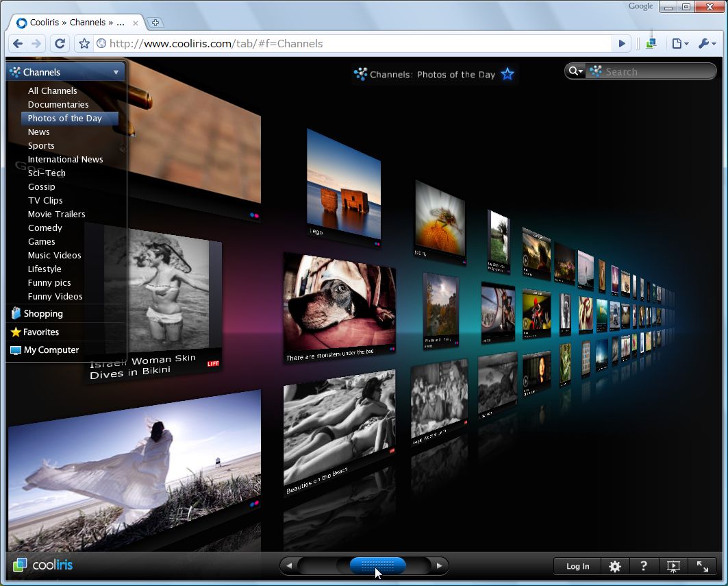
Task: Open the Lifestyle channel
Action: pyautogui.click(x=44, y=269)
